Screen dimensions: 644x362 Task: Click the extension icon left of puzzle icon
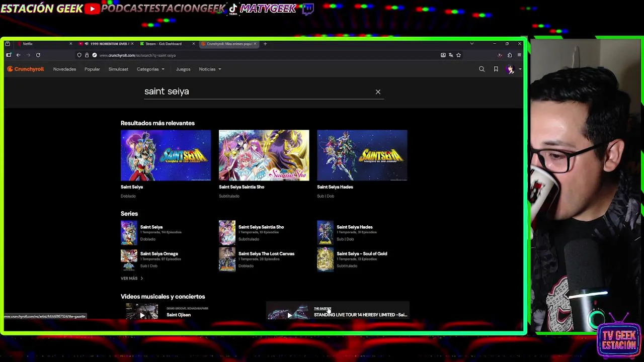(500, 55)
